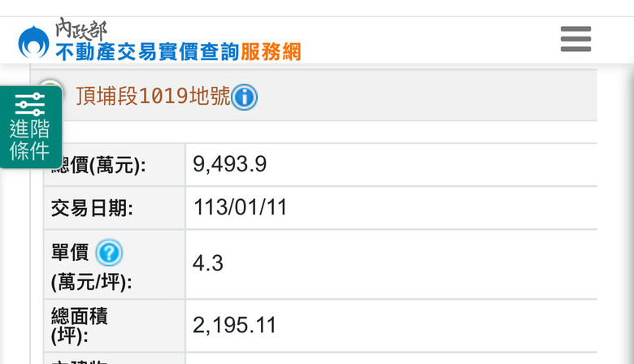
Task: Select the total price value 9,493.9
Action: (x=230, y=164)
